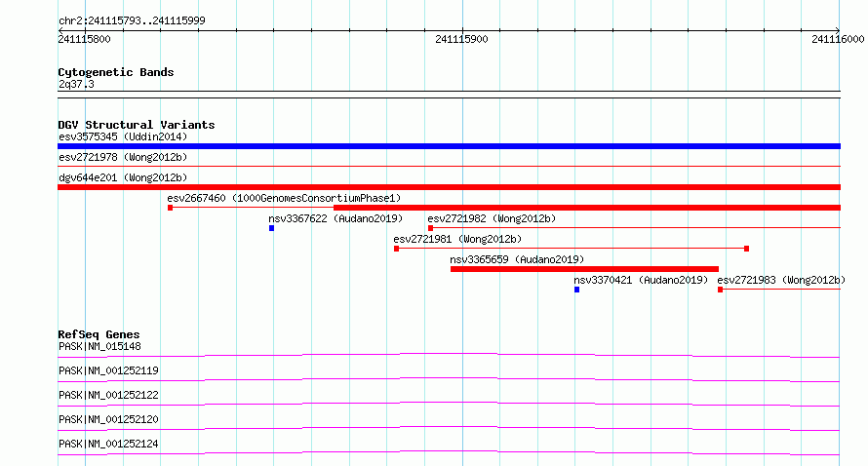The width and height of the screenshot is (868, 466).
Task: Select the thick red segment of esv2667460
Action: tap(587, 208)
